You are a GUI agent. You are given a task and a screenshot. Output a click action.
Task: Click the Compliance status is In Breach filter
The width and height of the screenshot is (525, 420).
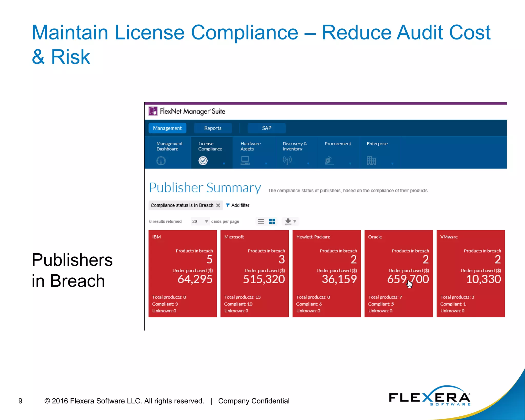coord(185,205)
